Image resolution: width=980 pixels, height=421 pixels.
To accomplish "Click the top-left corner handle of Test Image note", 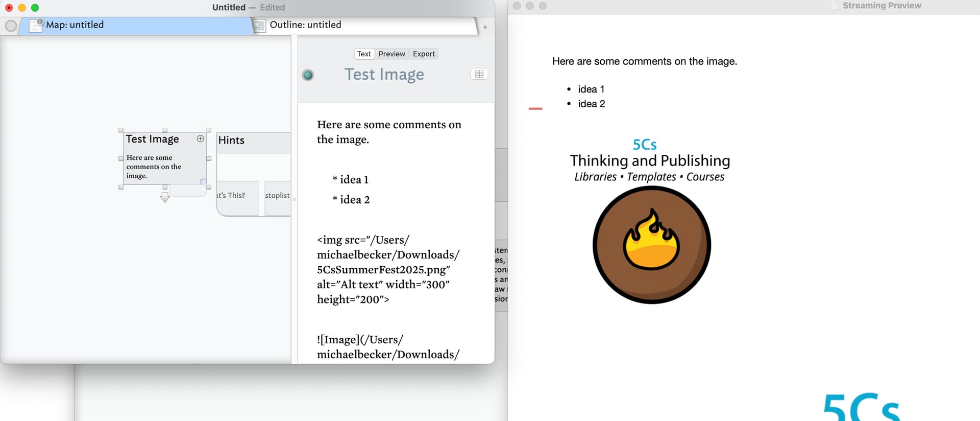I will [x=121, y=130].
